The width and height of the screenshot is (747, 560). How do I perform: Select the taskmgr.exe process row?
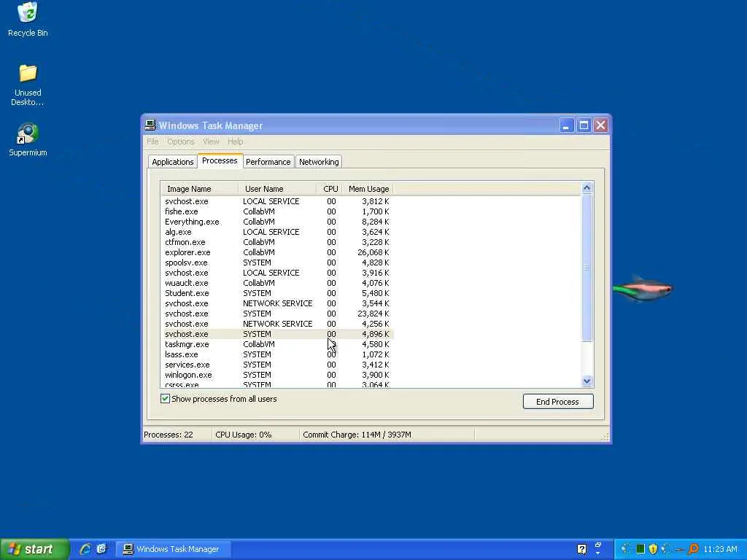pyautogui.click(x=277, y=344)
